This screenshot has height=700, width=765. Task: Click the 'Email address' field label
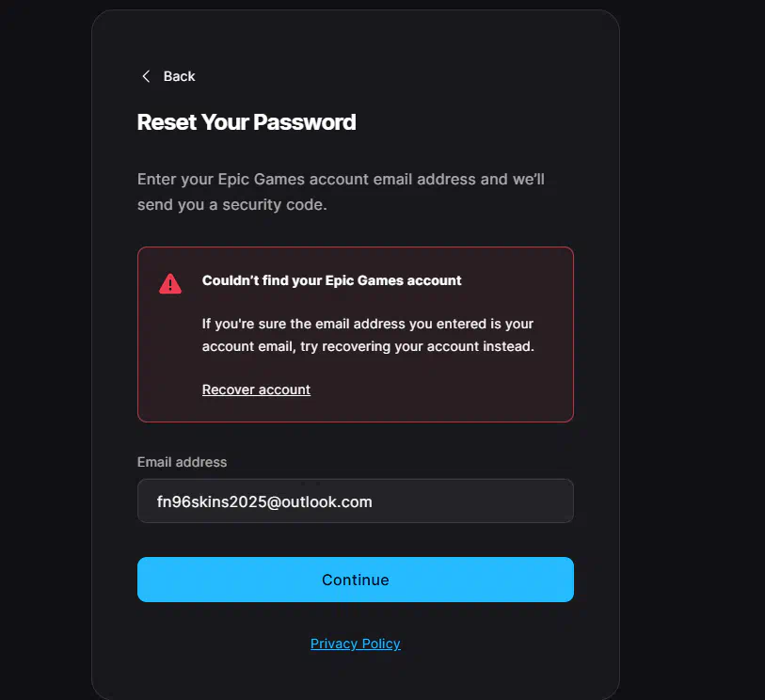(x=182, y=462)
